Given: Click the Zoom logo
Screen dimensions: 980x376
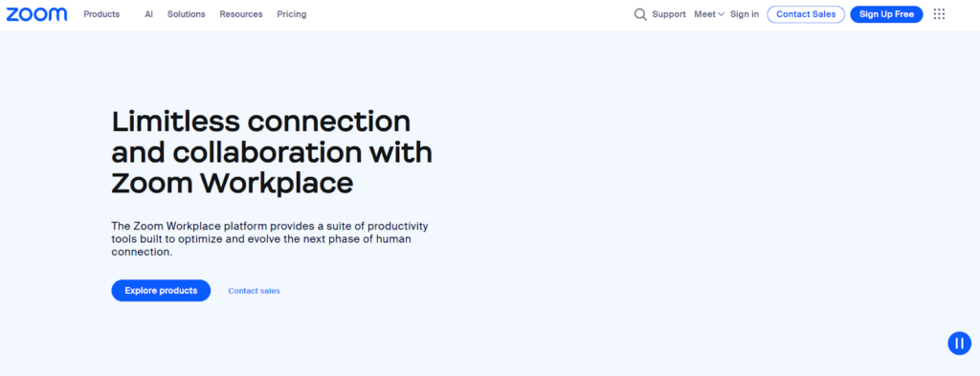Looking at the screenshot, I should (x=37, y=13).
